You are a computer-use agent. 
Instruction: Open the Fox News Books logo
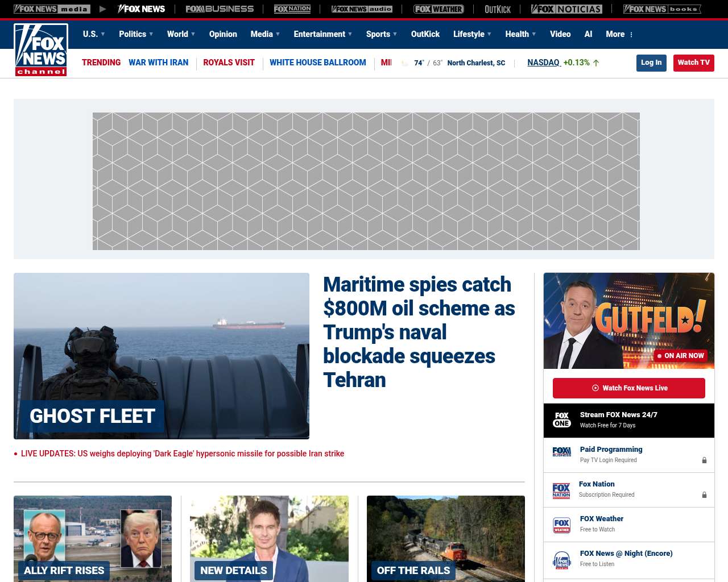click(662, 9)
